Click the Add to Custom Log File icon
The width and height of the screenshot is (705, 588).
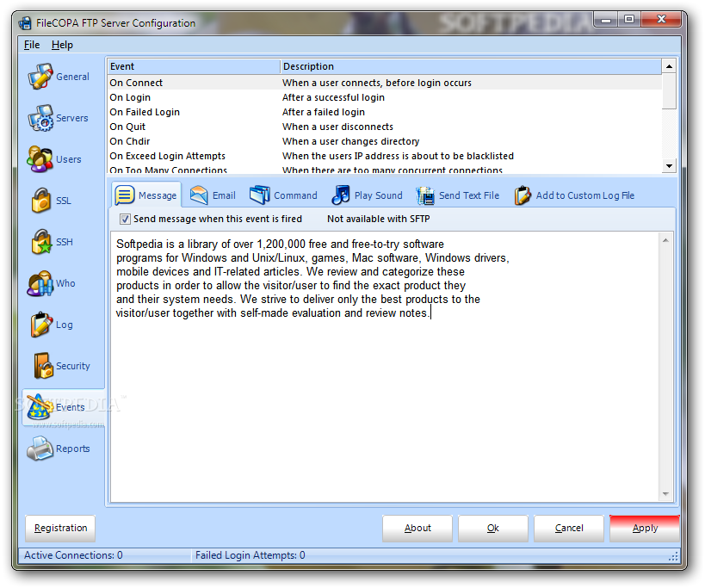click(x=523, y=195)
